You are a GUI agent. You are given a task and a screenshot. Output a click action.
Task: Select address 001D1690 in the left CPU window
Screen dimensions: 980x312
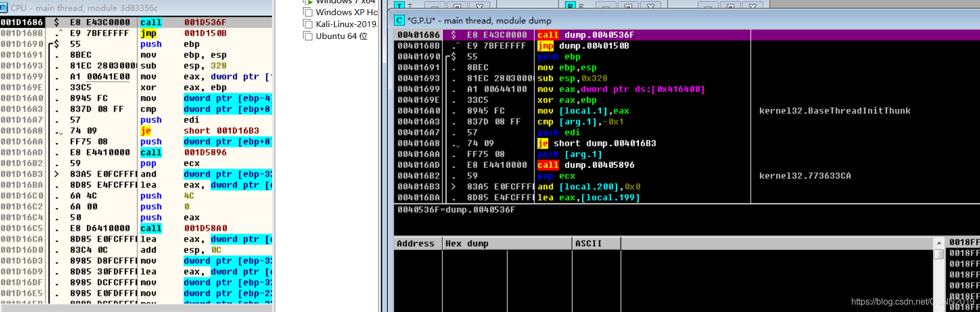coord(22,44)
